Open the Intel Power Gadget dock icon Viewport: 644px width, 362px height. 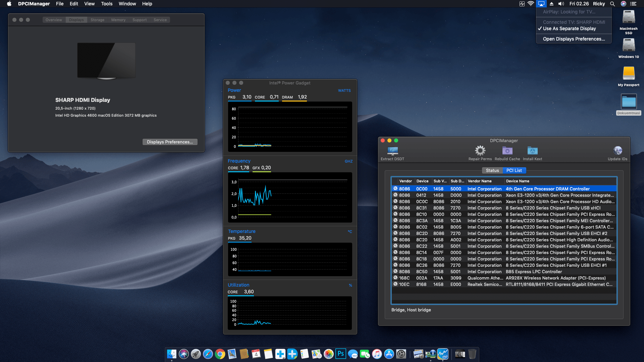[443, 354]
